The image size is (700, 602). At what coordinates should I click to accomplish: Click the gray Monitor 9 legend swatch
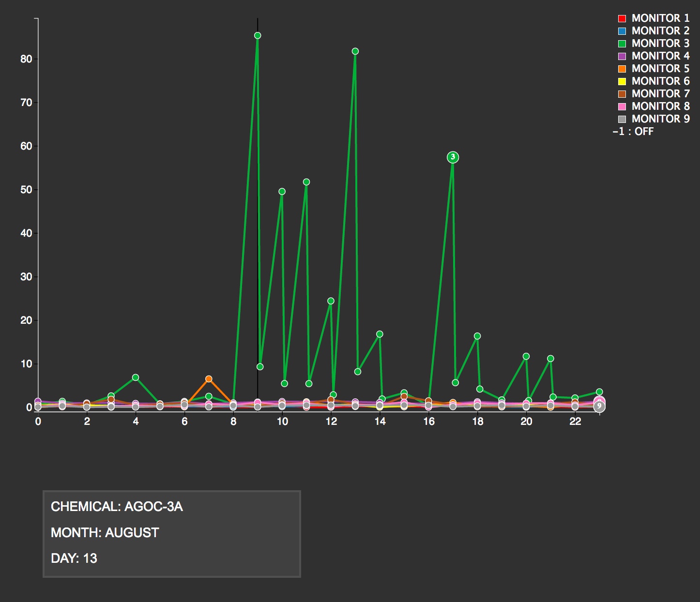coord(622,119)
